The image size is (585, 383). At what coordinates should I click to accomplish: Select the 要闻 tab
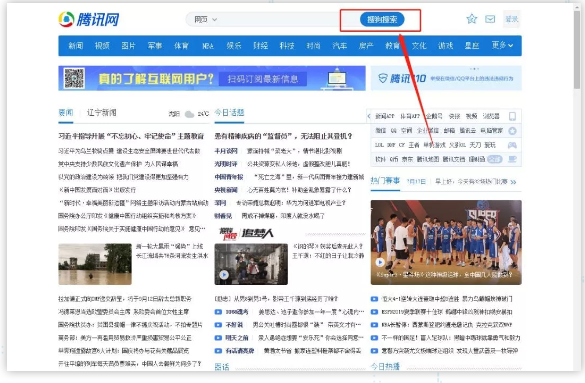(x=66, y=113)
